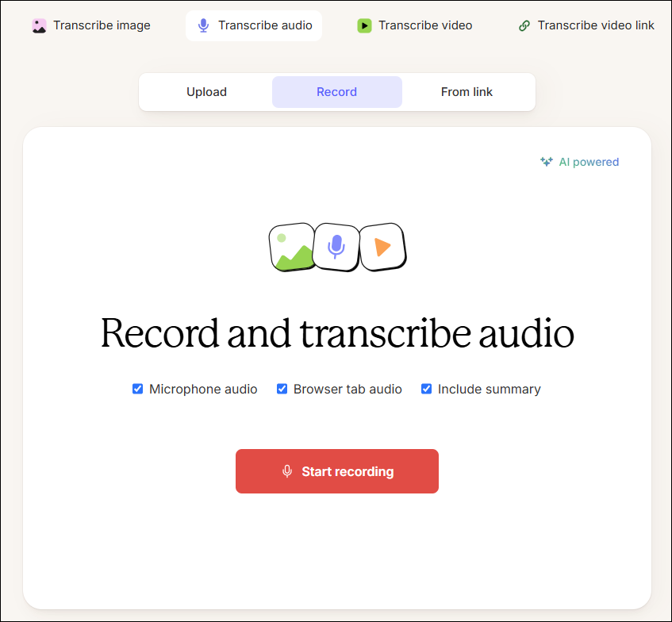Select the Upload option
Image resolution: width=672 pixels, height=622 pixels.
pyautogui.click(x=206, y=92)
